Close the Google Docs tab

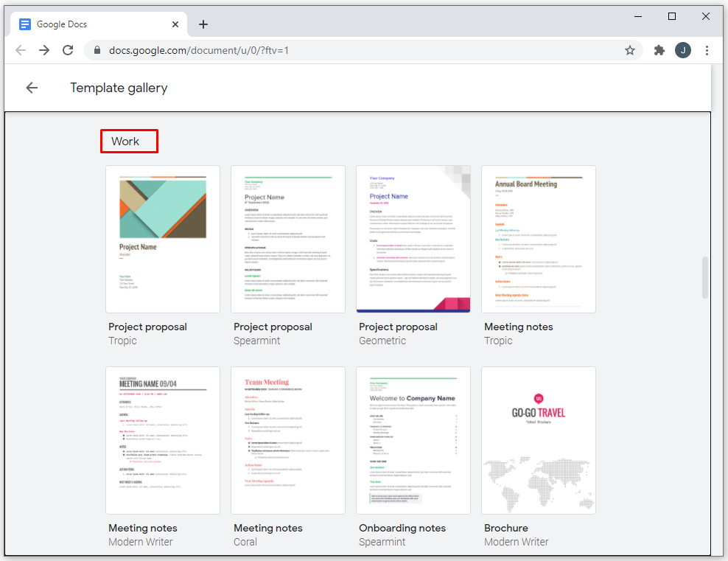coord(175,24)
